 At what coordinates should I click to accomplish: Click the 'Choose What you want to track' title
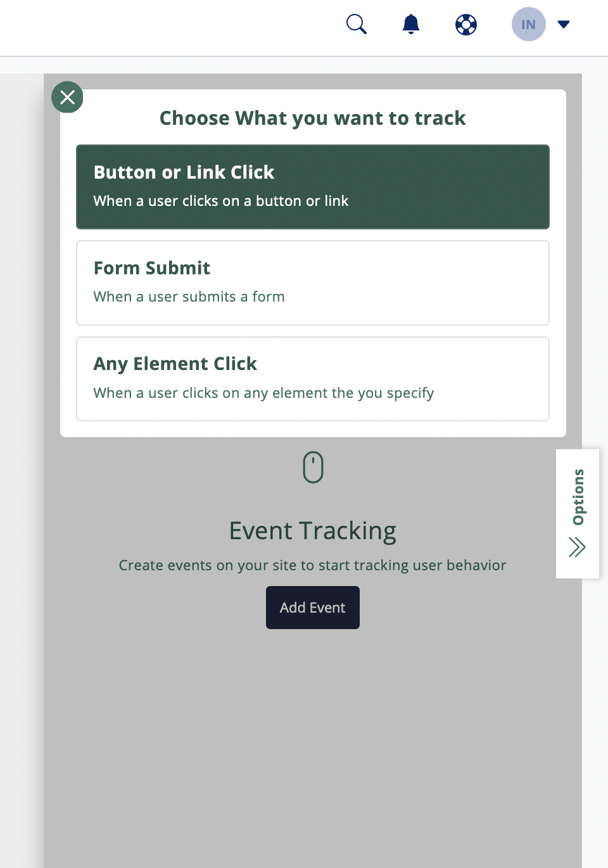pyautogui.click(x=313, y=118)
